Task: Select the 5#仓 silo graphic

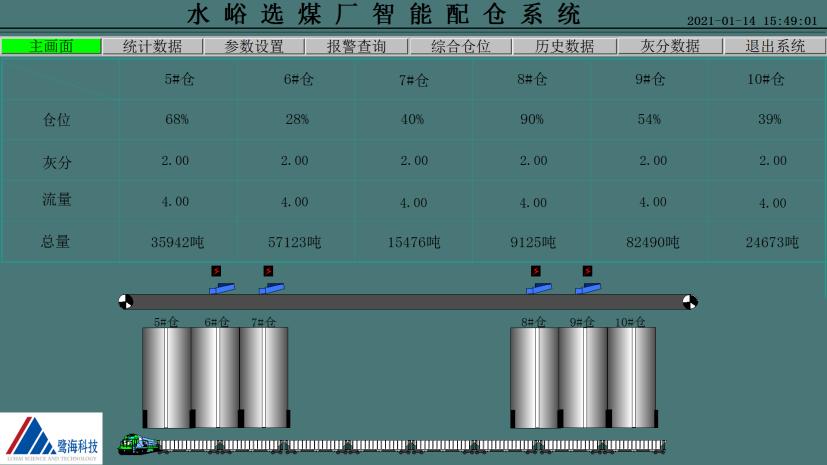Action: coord(166,377)
